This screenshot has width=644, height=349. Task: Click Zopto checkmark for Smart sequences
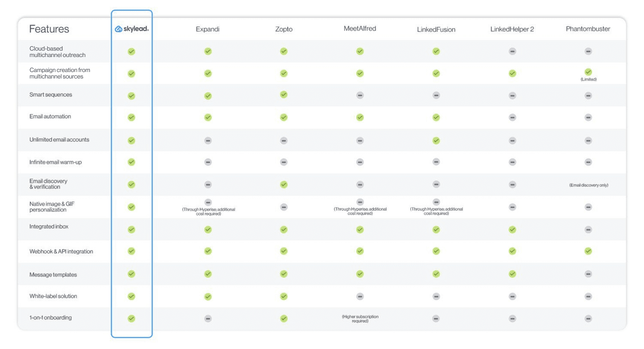(284, 94)
